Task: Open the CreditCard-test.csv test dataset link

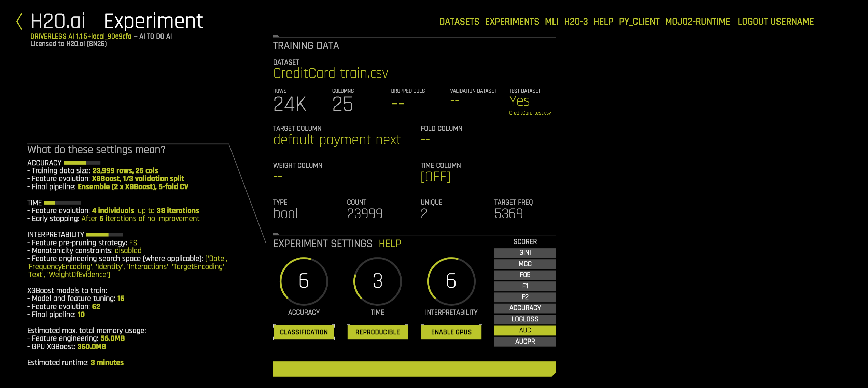Action: coord(530,113)
